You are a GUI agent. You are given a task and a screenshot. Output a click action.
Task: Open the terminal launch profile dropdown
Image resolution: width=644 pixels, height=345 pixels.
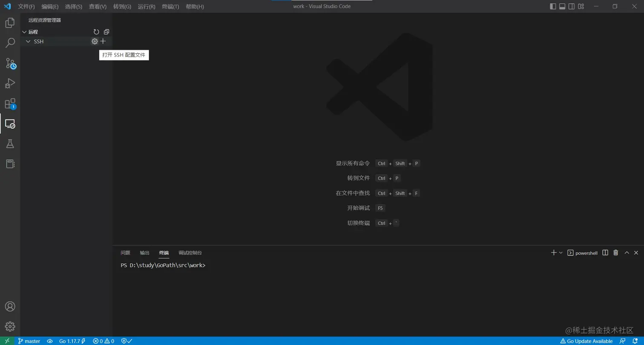point(561,253)
